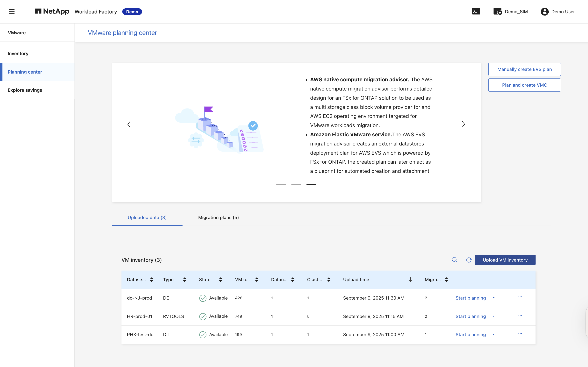Expand Start planning dropdown for PHX-test-dc
Image resolution: width=588 pixels, height=367 pixels.
pos(493,335)
